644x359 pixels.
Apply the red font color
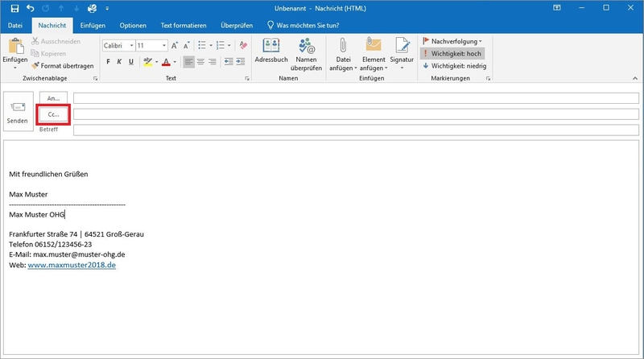pyautogui.click(x=166, y=62)
